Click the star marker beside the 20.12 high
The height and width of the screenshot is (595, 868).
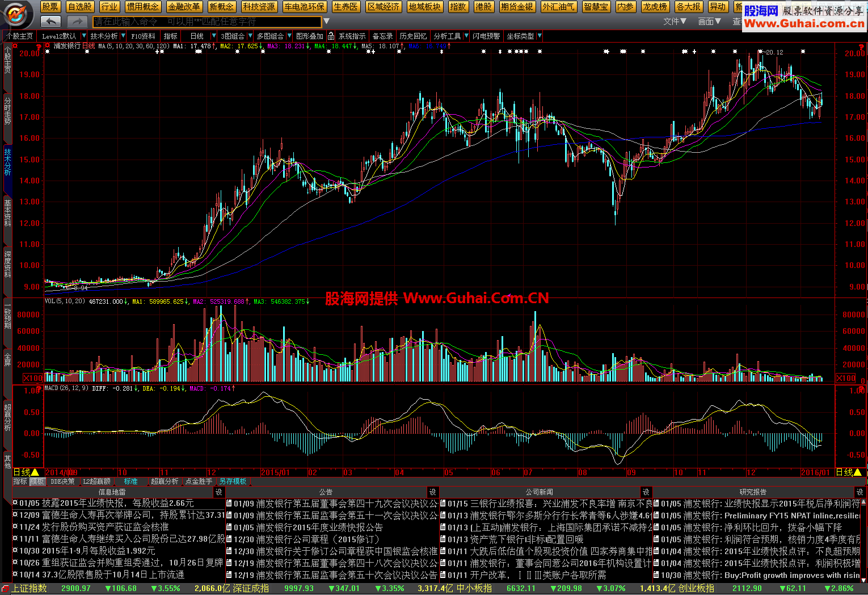tap(760, 52)
